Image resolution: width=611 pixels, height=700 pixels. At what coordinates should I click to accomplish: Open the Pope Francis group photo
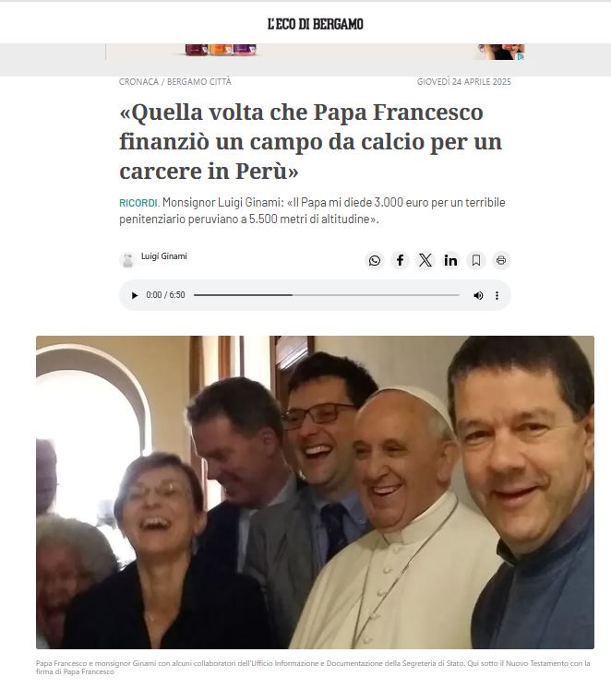pyautogui.click(x=315, y=492)
